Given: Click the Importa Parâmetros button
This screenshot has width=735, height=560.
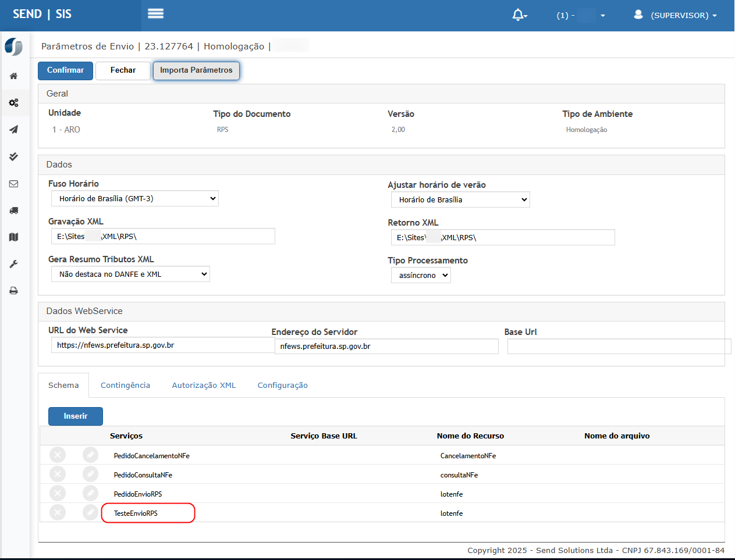Looking at the screenshot, I should pos(196,70).
